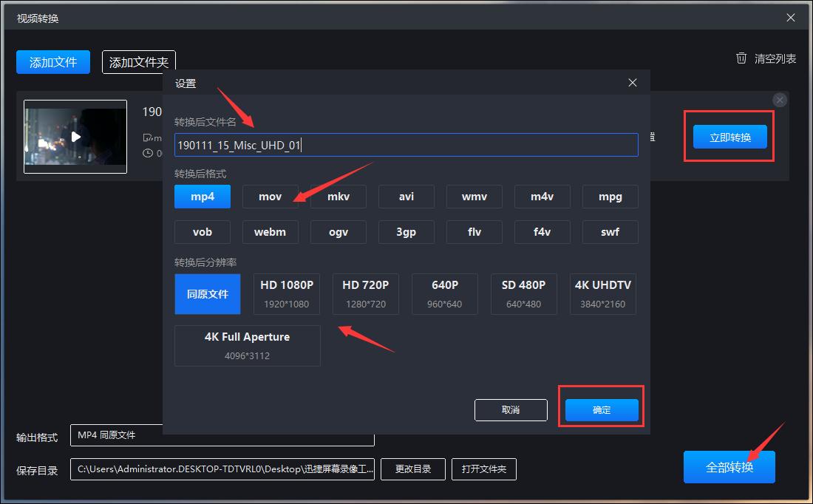
Task: Click the save directory path box
Action: click(222, 469)
